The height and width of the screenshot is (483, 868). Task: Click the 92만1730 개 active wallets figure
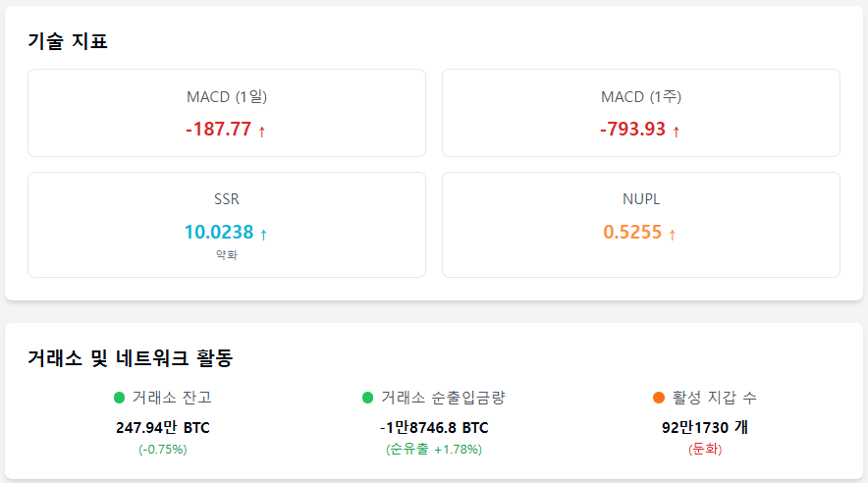[x=705, y=428]
